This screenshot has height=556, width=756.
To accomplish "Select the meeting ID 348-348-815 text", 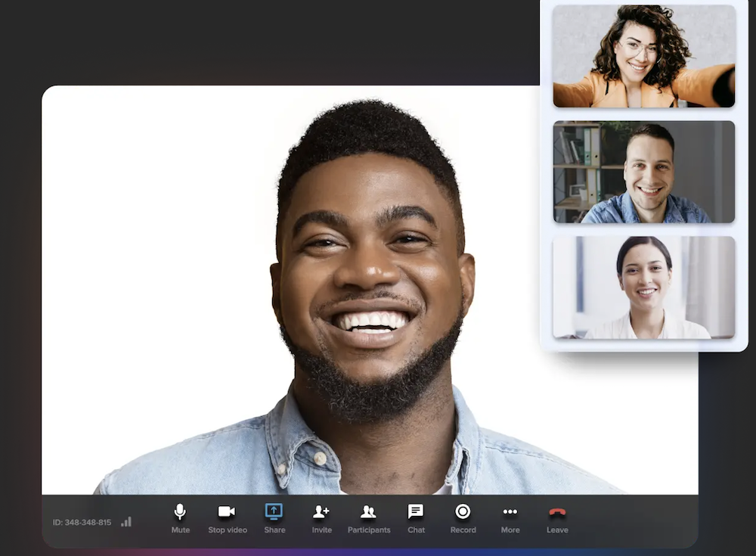I will [x=82, y=522].
